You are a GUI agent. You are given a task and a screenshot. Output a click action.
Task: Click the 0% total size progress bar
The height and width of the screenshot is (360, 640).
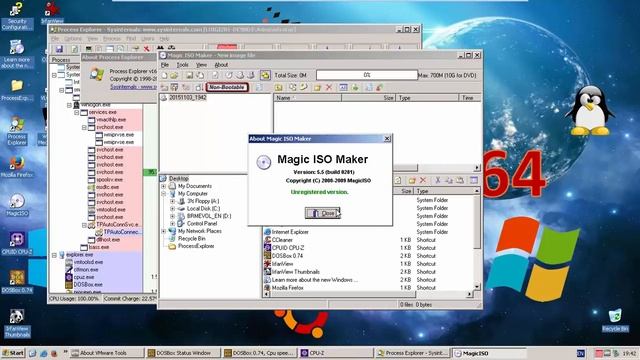tap(367, 75)
